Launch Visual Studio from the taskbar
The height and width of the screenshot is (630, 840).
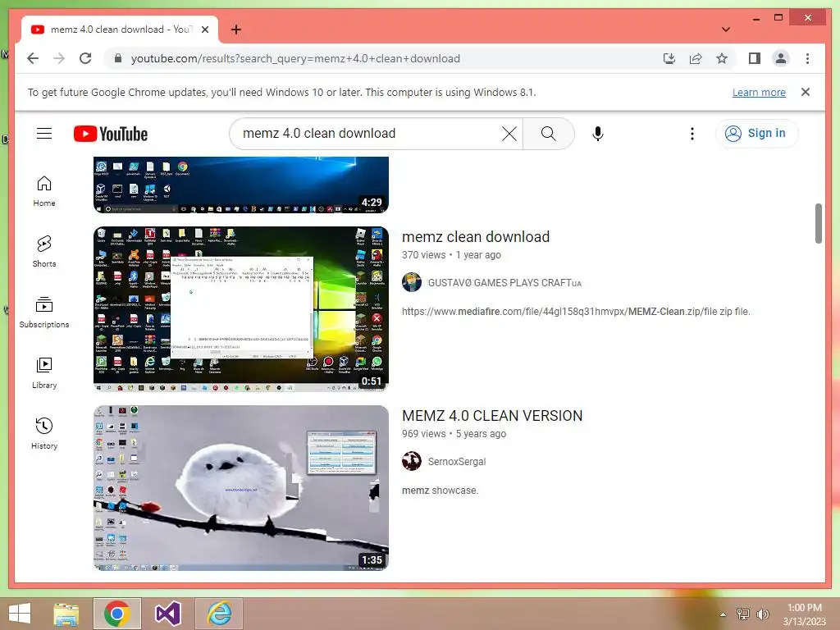tap(168, 614)
